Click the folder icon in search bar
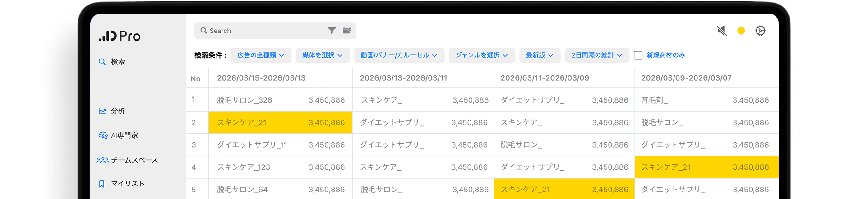This screenshot has width=868, height=199. 347,31
